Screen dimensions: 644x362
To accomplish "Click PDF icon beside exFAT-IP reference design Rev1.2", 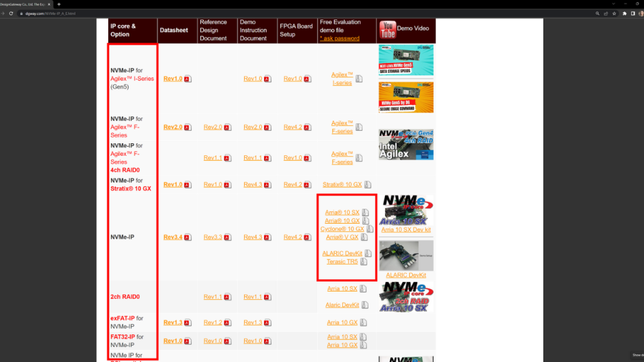I will click(228, 322).
